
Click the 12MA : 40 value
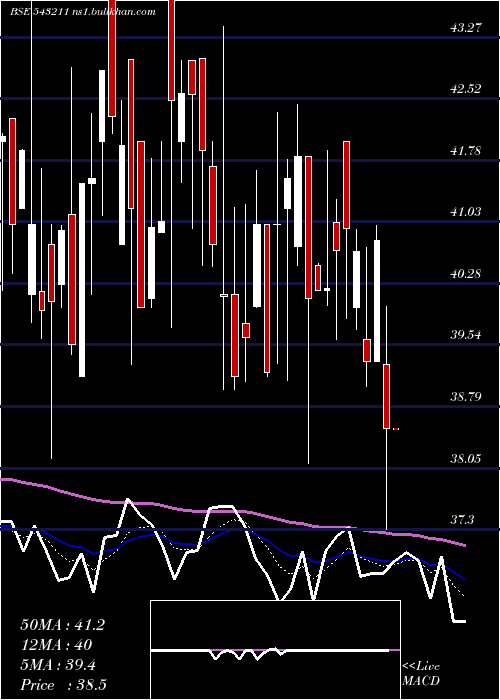pos(56,645)
